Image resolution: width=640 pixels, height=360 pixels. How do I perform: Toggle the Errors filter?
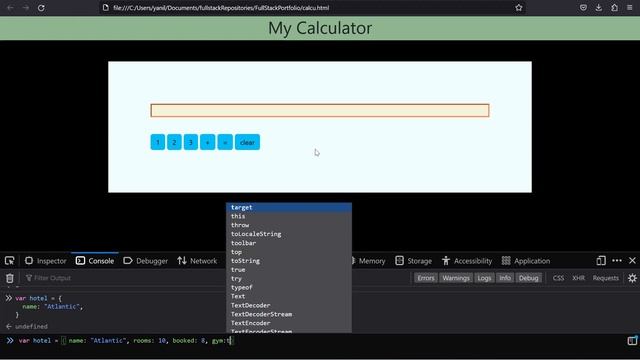click(x=426, y=278)
